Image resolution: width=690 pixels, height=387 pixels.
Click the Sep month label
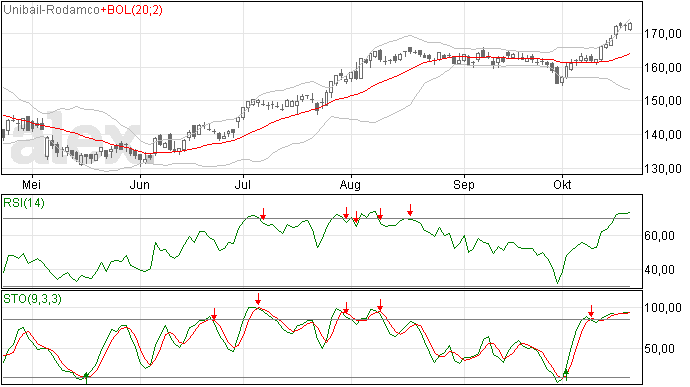coord(464,185)
